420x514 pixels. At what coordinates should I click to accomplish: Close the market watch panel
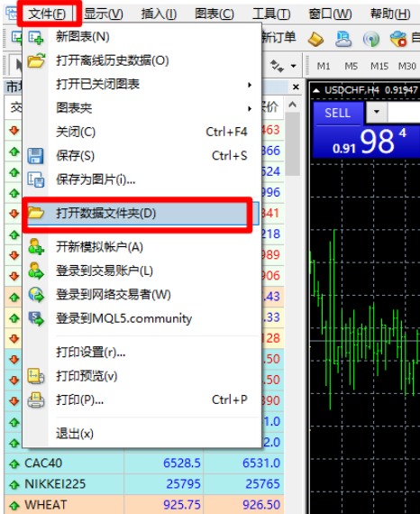296,87
